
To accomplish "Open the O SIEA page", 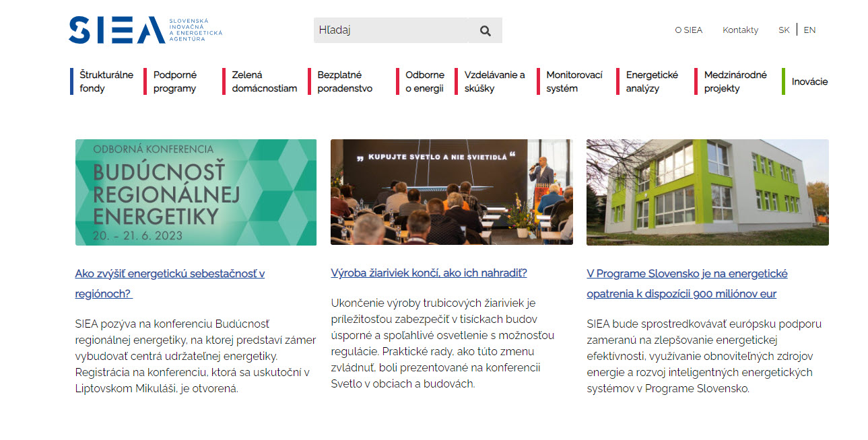I will tap(688, 30).
